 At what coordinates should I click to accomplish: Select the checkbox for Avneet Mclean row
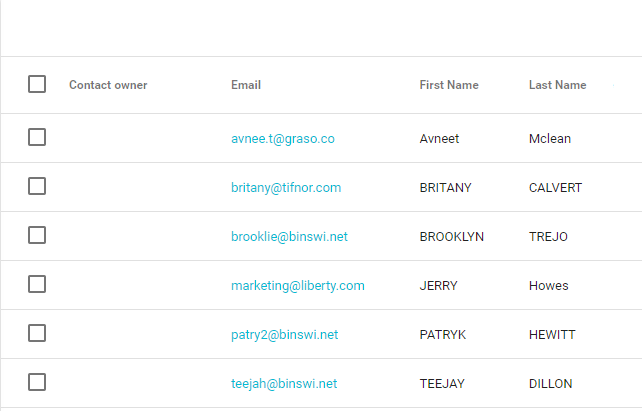(x=37, y=137)
